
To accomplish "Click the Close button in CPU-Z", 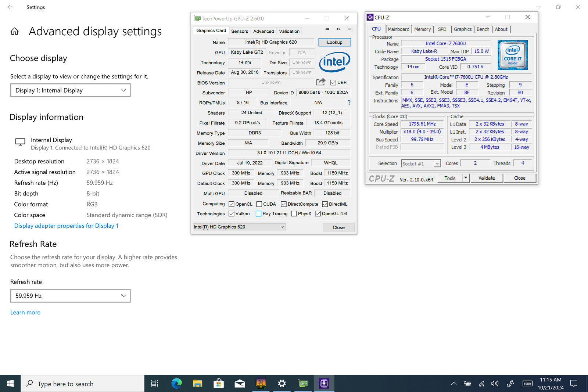I will [x=520, y=178].
